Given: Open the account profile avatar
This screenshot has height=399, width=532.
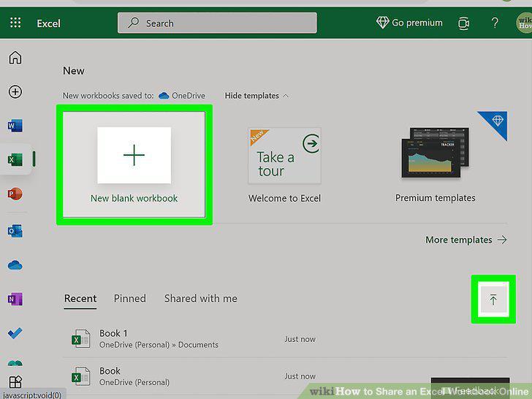Looking at the screenshot, I should (x=524, y=23).
